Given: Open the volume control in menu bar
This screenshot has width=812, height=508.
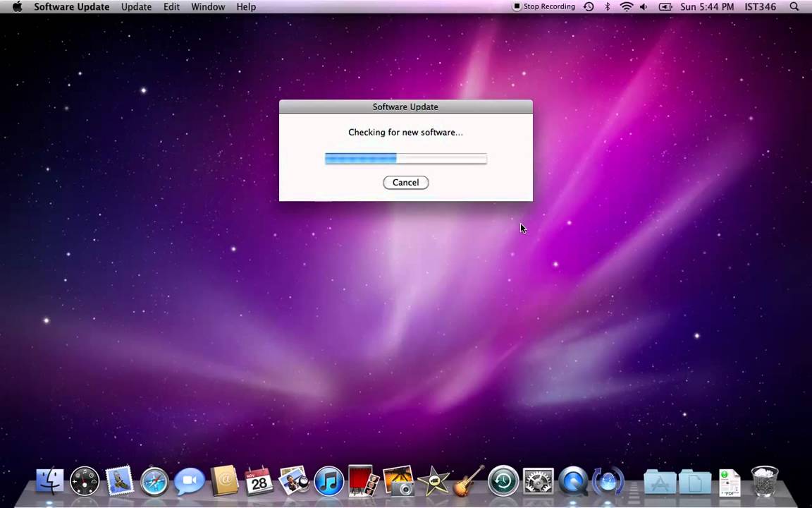Looking at the screenshot, I should point(644,7).
